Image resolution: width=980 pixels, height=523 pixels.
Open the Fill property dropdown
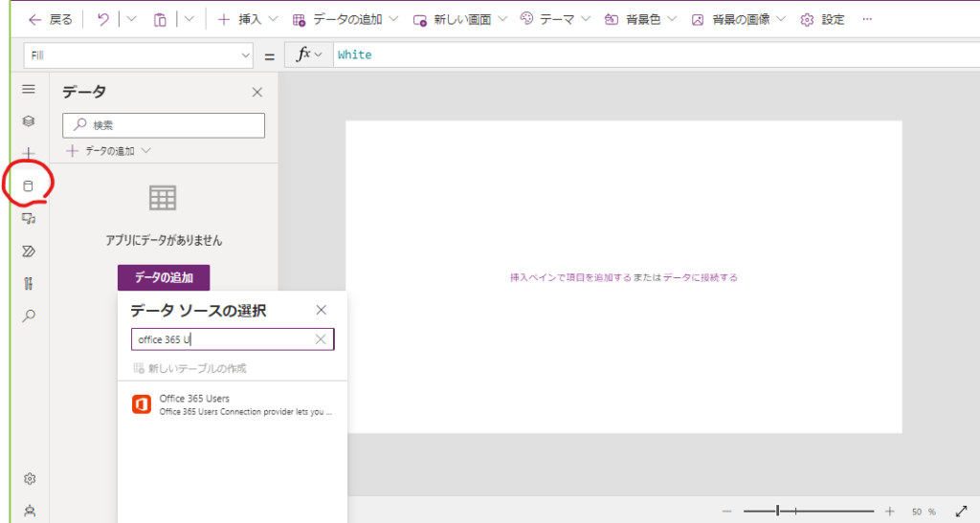pos(138,55)
